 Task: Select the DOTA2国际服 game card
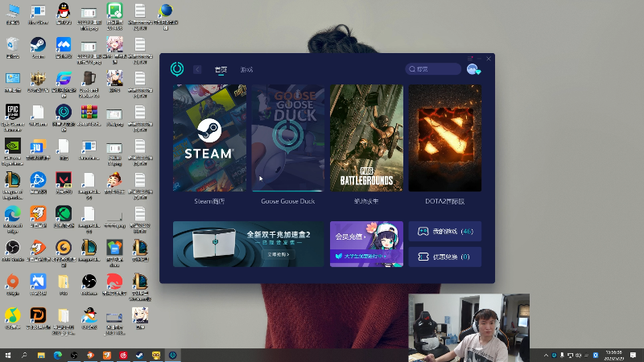pos(445,138)
